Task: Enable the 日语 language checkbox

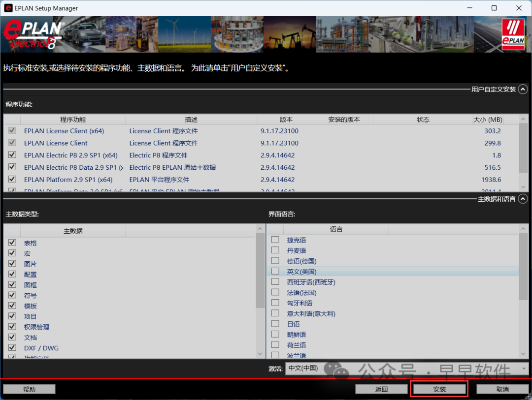Action: (x=275, y=324)
